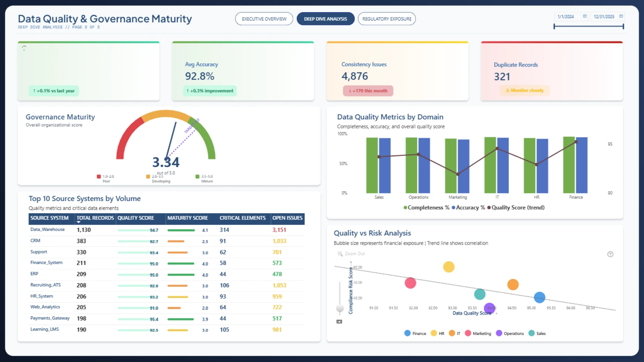Screen dimensions: 644x362
Task: Toggle the Finance legend item
Action: (x=415, y=333)
